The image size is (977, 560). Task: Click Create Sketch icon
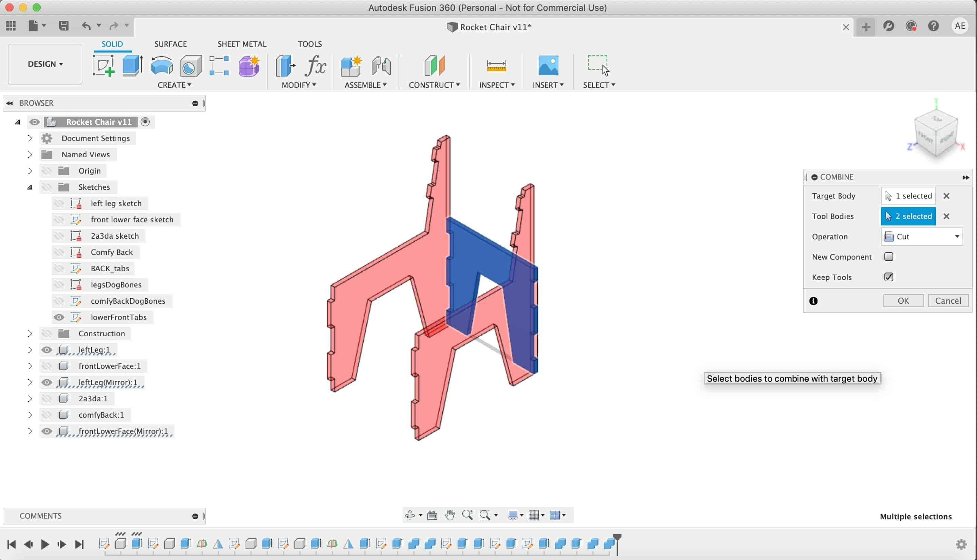point(103,65)
